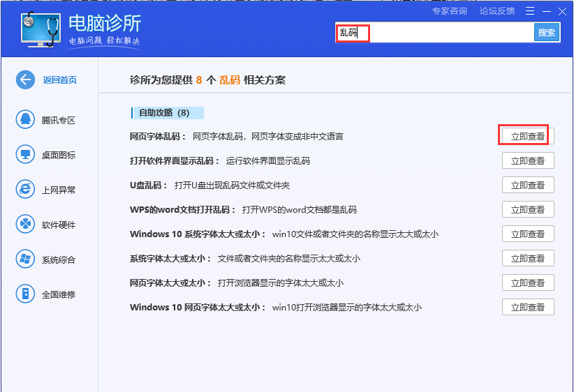The width and height of the screenshot is (574, 392).
Task: View solution for 网页字体乱码
Action: coord(527,137)
